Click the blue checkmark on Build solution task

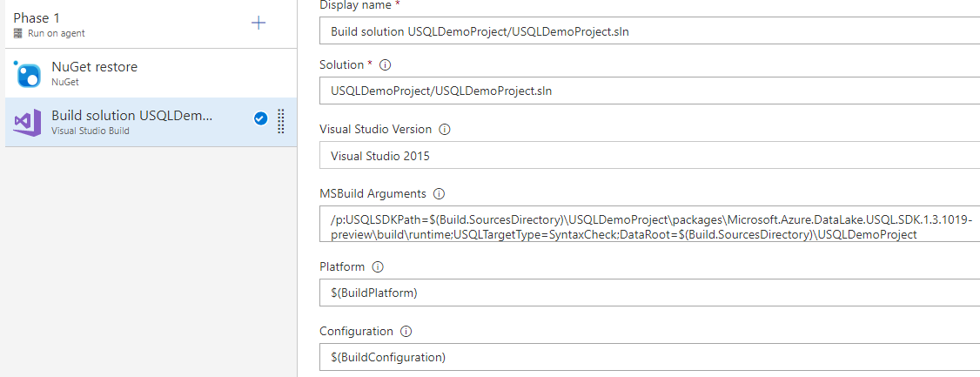pos(260,118)
